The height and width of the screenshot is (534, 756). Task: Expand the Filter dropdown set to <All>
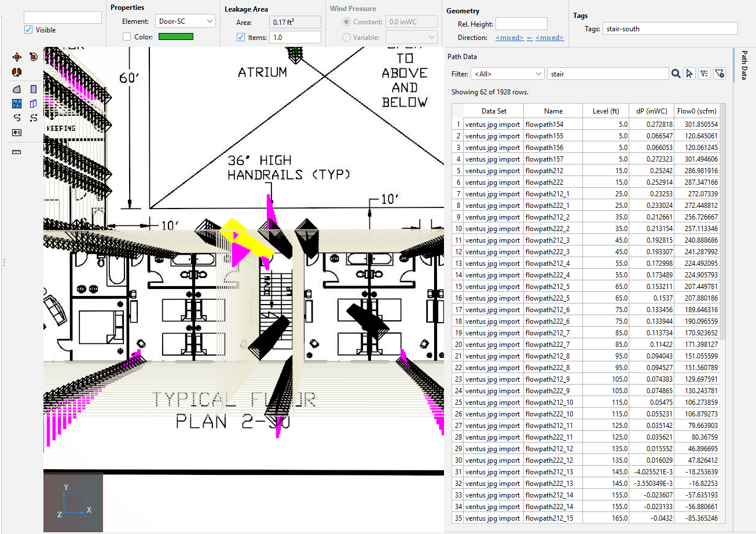507,74
